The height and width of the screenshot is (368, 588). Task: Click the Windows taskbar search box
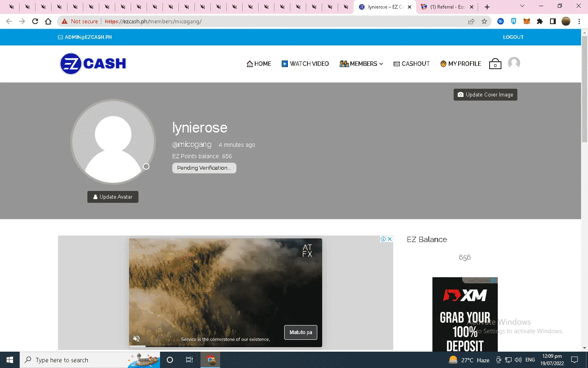(x=90, y=360)
